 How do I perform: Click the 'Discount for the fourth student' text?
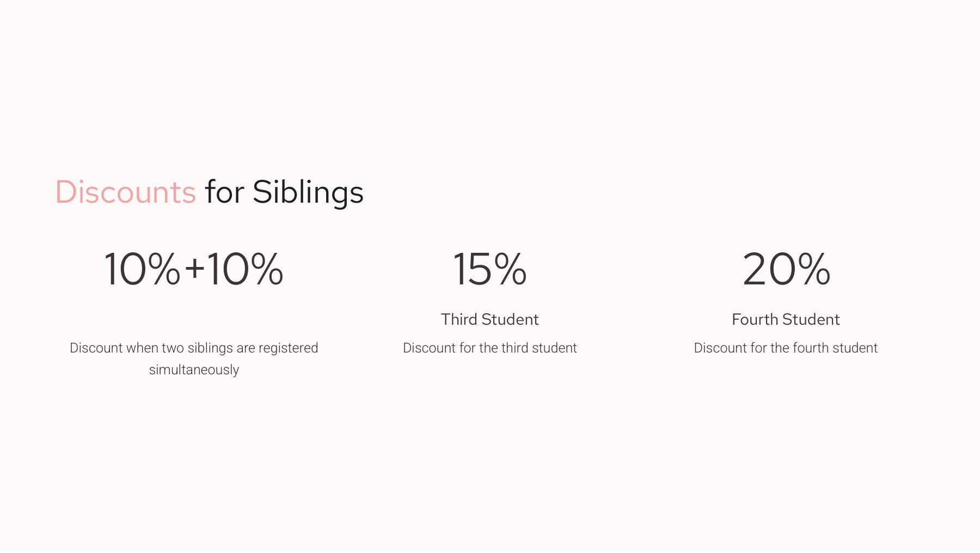(x=786, y=348)
